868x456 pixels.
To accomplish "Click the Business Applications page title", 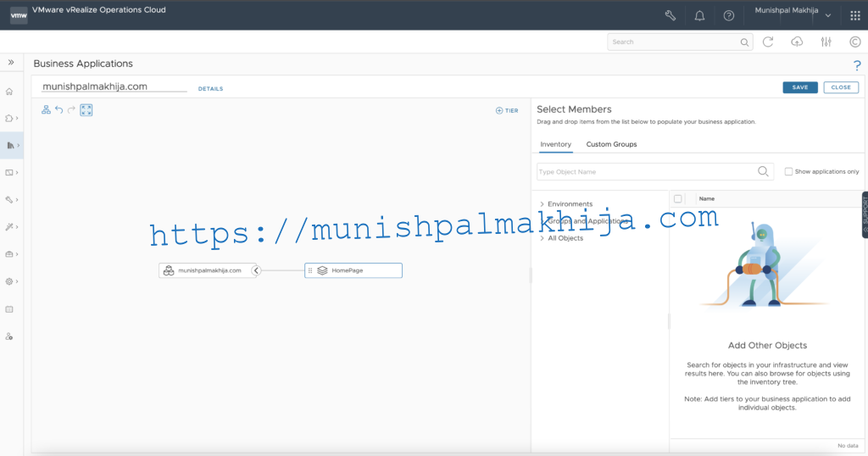I will (83, 64).
